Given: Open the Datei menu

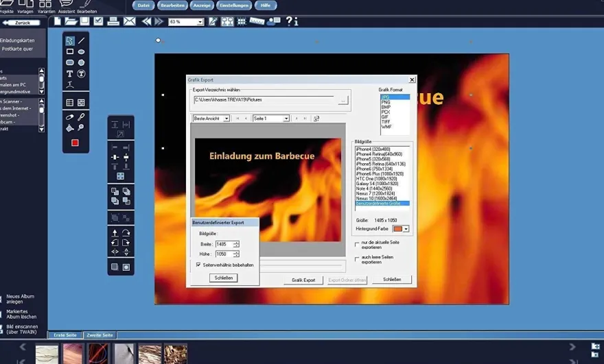Looking at the screenshot, I should pos(143,5).
